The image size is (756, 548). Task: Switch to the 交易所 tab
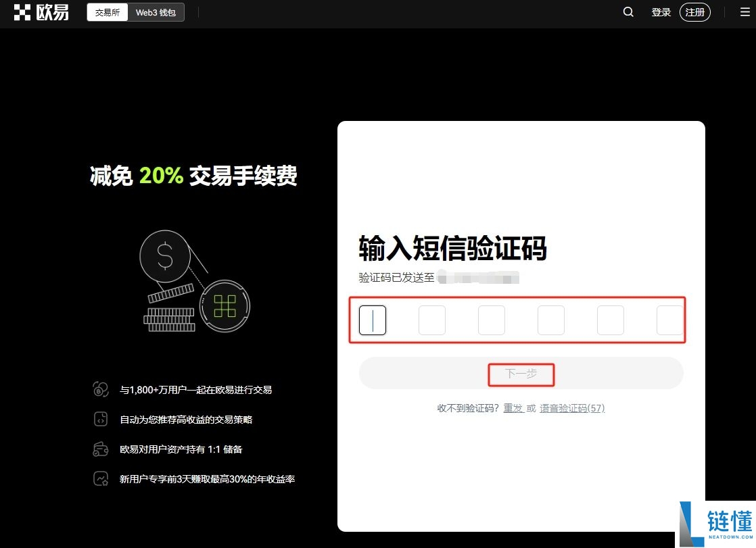click(107, 11)
